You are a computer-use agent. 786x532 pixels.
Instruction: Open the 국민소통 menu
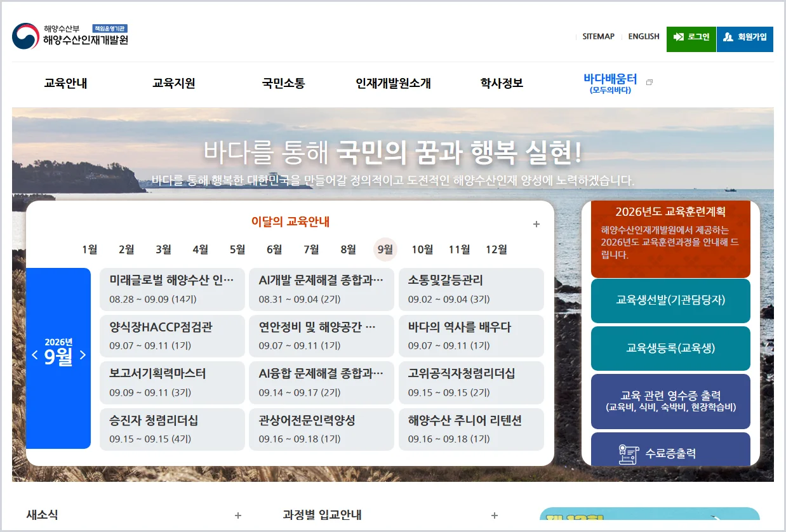(x=284, y=83)
